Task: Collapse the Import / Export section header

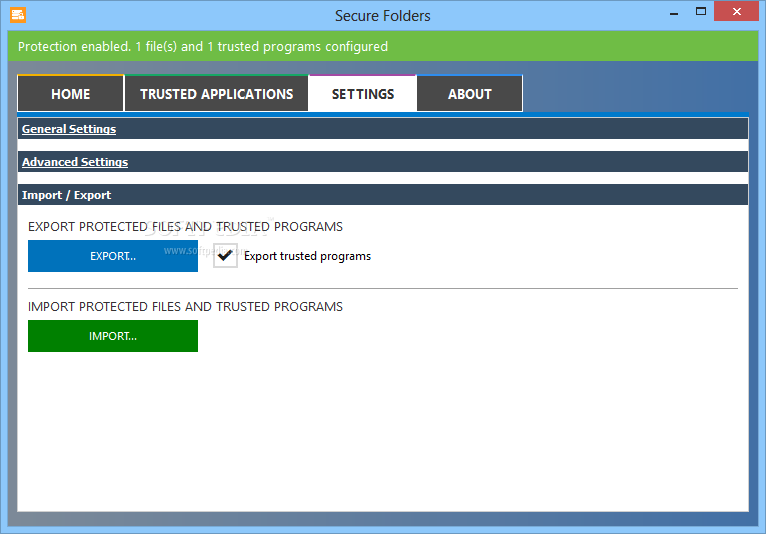Action: [383, 195]
